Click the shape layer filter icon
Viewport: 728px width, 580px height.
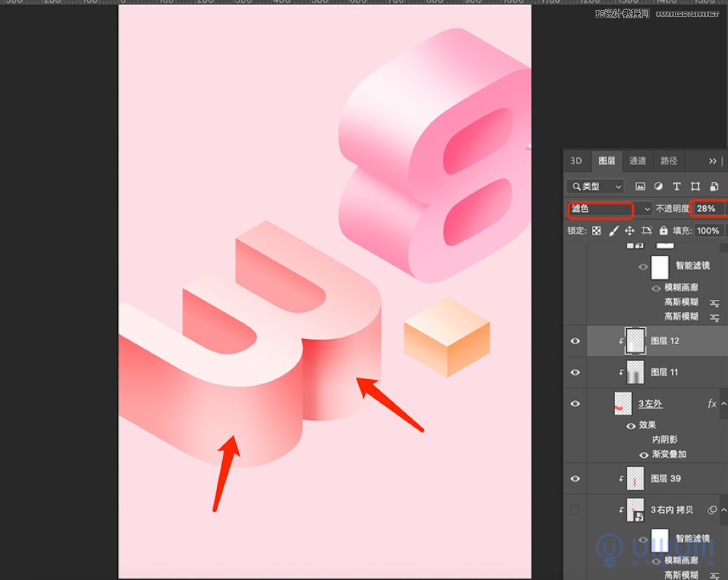click(x=695, y=186)
